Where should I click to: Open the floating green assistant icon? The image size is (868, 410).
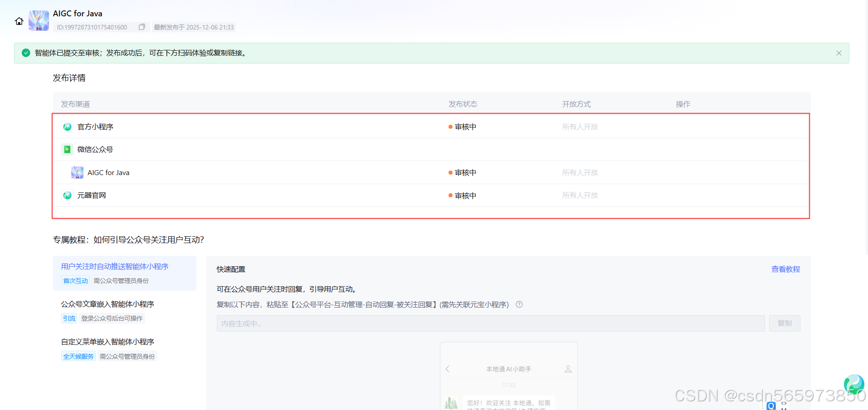pyautogui.click(x=854, y=384)
